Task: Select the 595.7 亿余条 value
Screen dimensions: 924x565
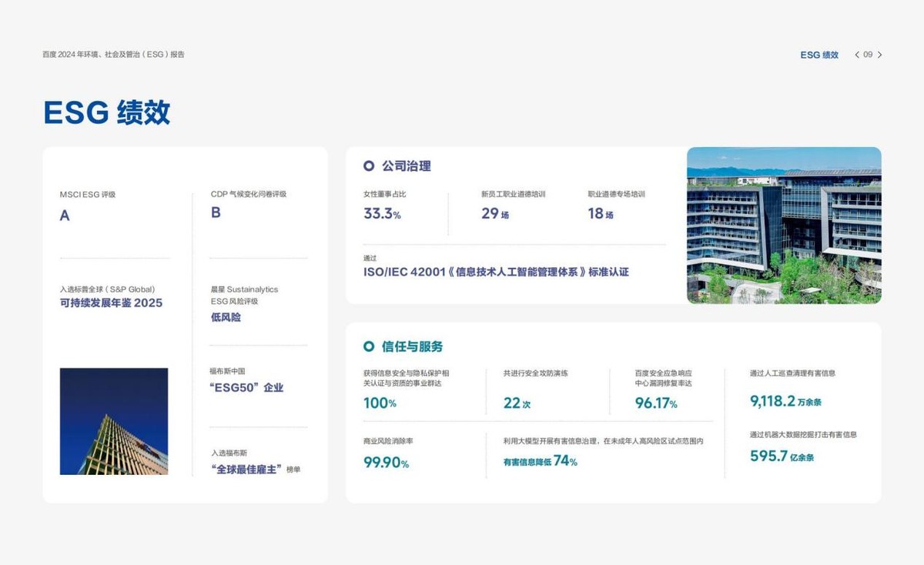Action: point(782,456)
